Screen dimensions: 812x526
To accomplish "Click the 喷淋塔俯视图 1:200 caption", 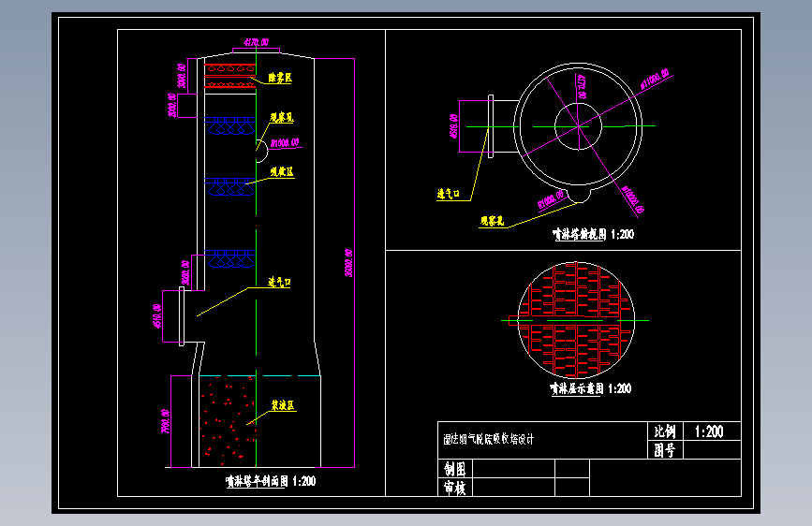I will point(593,235).
